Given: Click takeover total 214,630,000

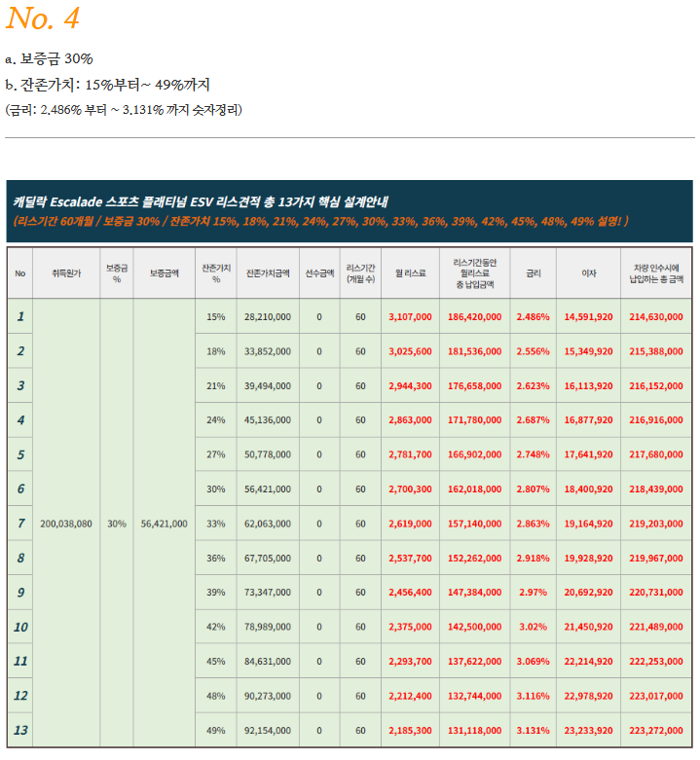Looking at the screenshot, I should click(x=656, y=317).
